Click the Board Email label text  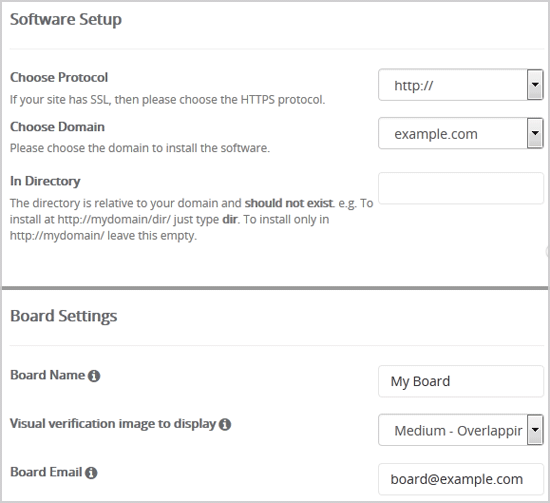click(x=46, y=472)
